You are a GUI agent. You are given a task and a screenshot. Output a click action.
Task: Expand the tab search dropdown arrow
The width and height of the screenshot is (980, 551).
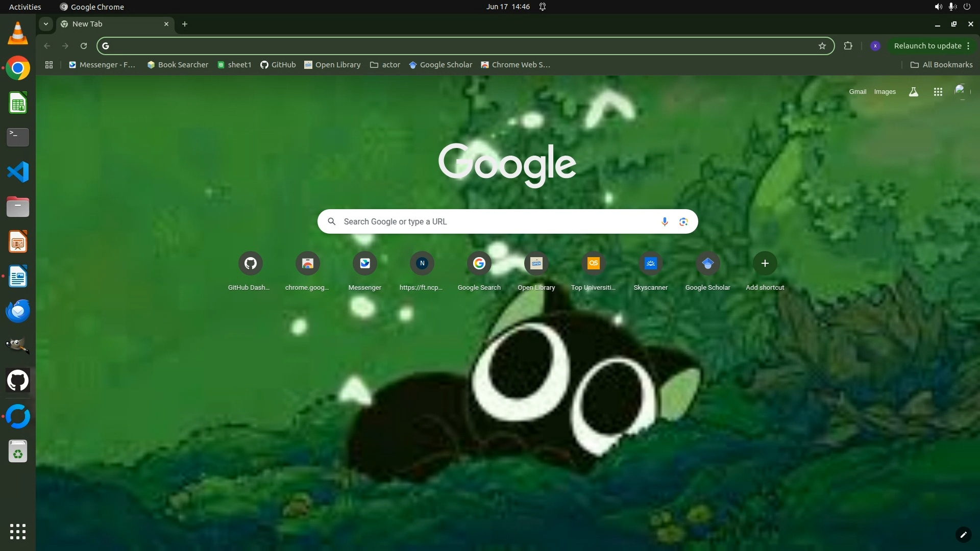46,24
